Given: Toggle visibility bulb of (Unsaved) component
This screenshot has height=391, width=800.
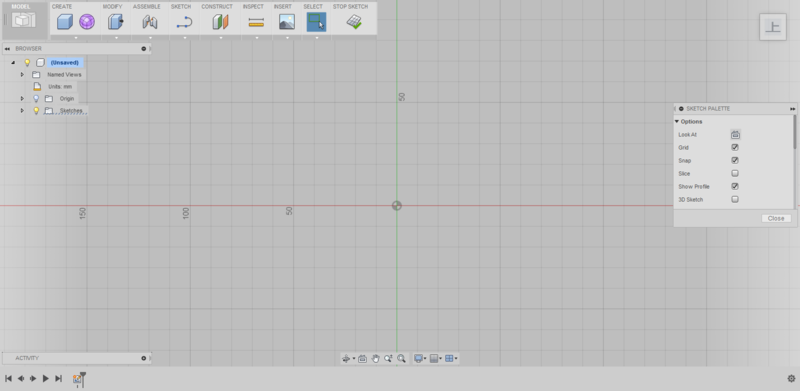Looking at the screenshot, I should 28,63.
